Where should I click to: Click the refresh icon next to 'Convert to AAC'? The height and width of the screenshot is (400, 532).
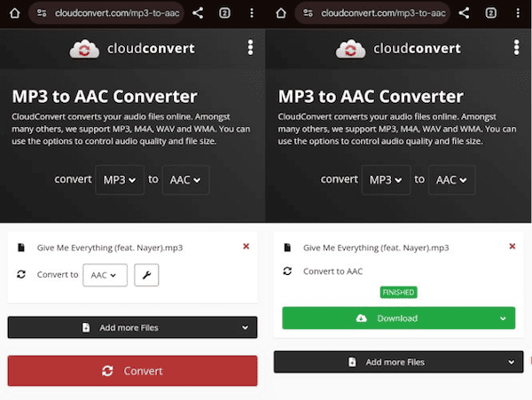(287, 271)
